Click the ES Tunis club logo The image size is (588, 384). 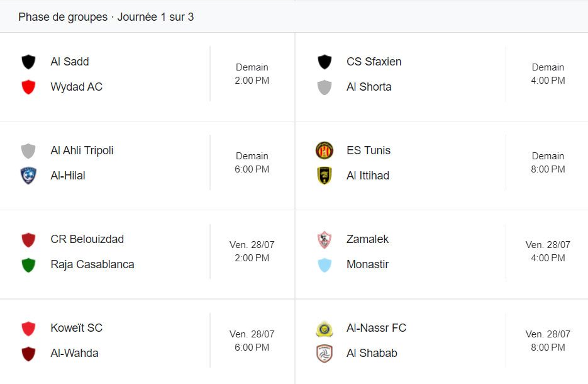(325, 150)
